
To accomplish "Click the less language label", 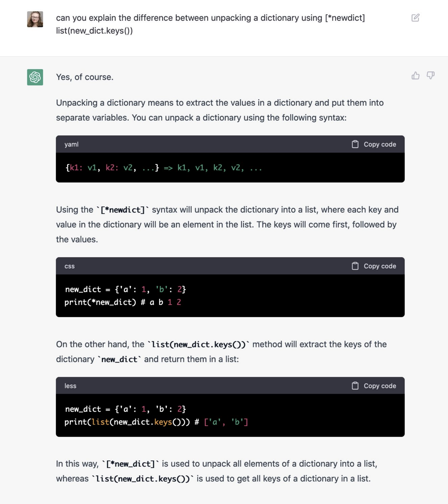I will click(70, 386).
